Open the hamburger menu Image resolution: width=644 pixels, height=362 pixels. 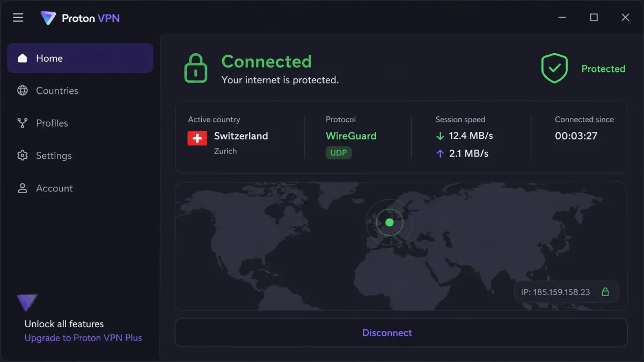pyautogui.click(x=18, y=18)
